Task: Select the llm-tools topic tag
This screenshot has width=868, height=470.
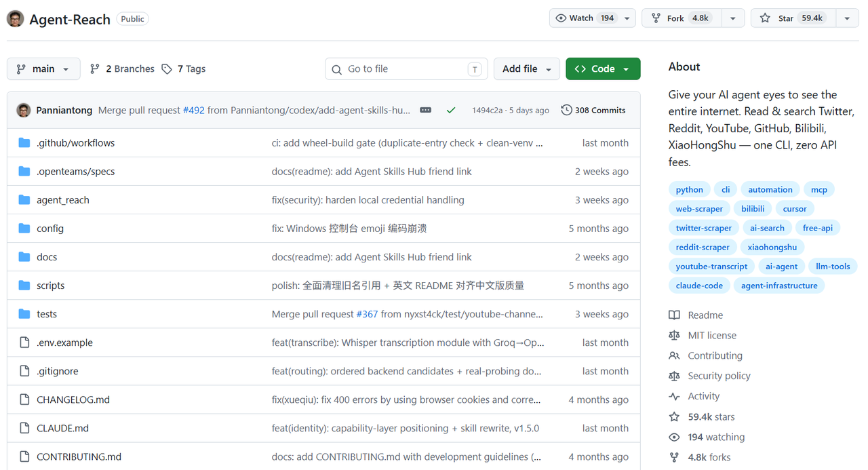Action: click(x=833, y=266)
